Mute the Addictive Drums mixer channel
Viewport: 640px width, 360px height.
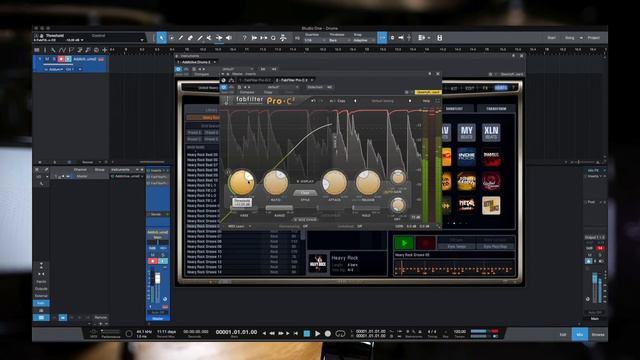pos(153,255)
